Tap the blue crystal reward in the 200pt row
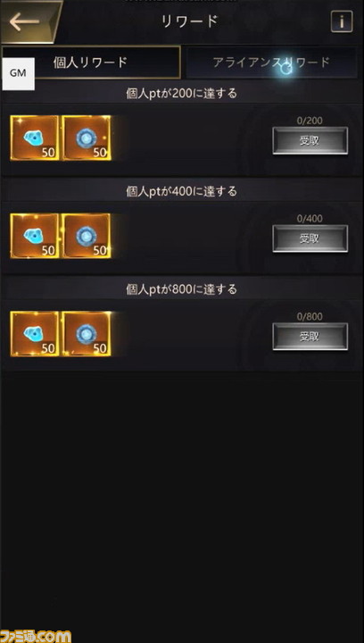Viewport: 364px width, 643px height. click(35, 138)
